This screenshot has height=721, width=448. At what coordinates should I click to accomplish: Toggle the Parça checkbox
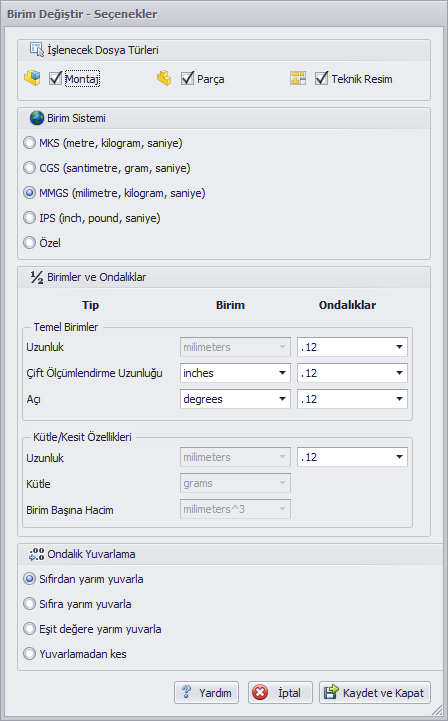(x=187, y=78)
